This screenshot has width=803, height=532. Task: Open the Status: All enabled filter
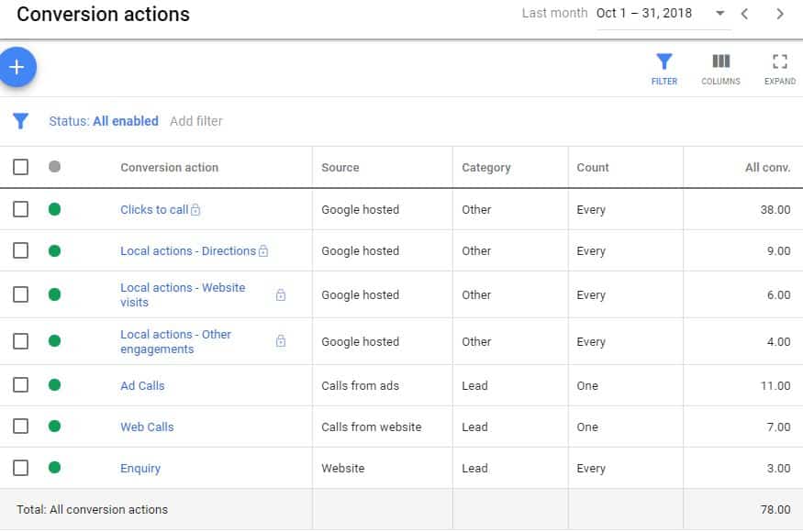tap(104, 121)
